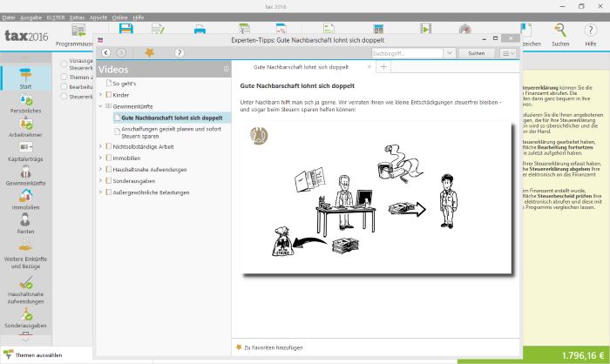
Task: Play the Gute Nachbarschaft video thumbnail
Action: pos(376,198)
